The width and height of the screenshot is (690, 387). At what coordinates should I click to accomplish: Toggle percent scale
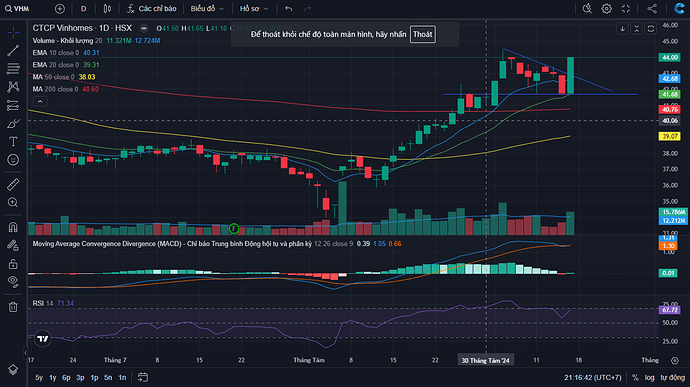click(635, 378)
